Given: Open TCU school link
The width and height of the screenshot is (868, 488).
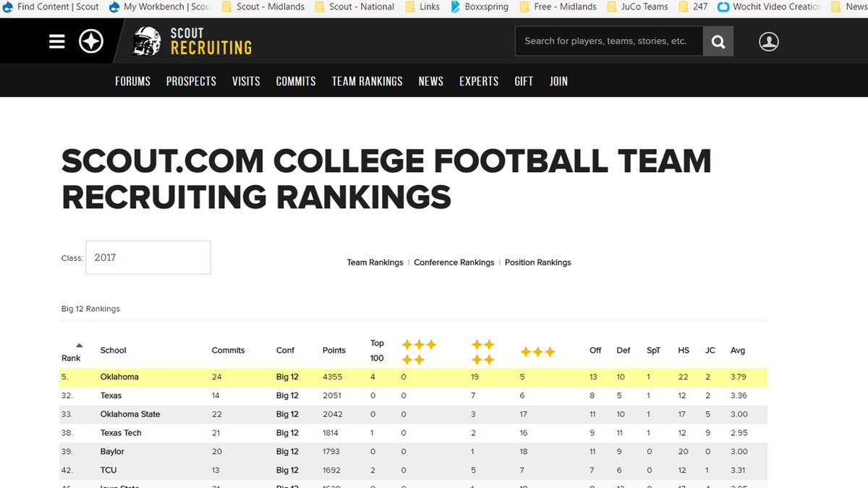Looking at the screenshot, I should [109, 471].
